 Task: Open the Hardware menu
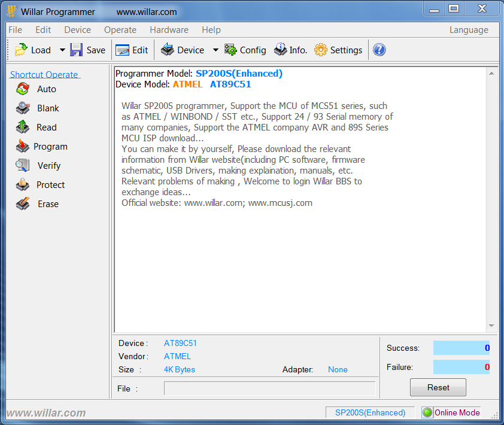coord(169,30)
